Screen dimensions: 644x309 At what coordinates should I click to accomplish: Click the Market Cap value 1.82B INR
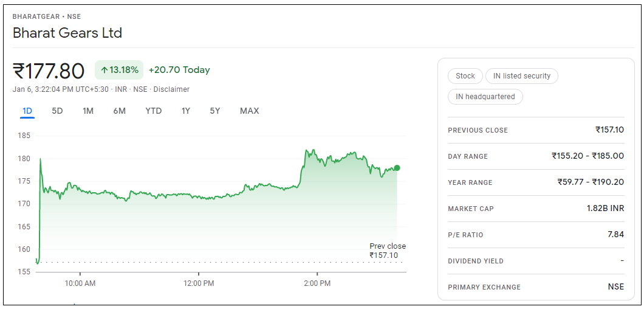click(605, 209)
